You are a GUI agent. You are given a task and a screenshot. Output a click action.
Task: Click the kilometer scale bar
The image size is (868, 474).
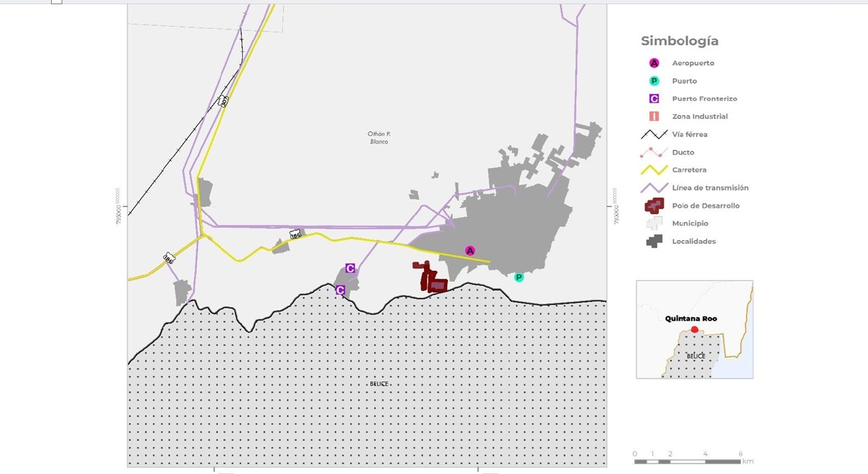tap(687, 461)
